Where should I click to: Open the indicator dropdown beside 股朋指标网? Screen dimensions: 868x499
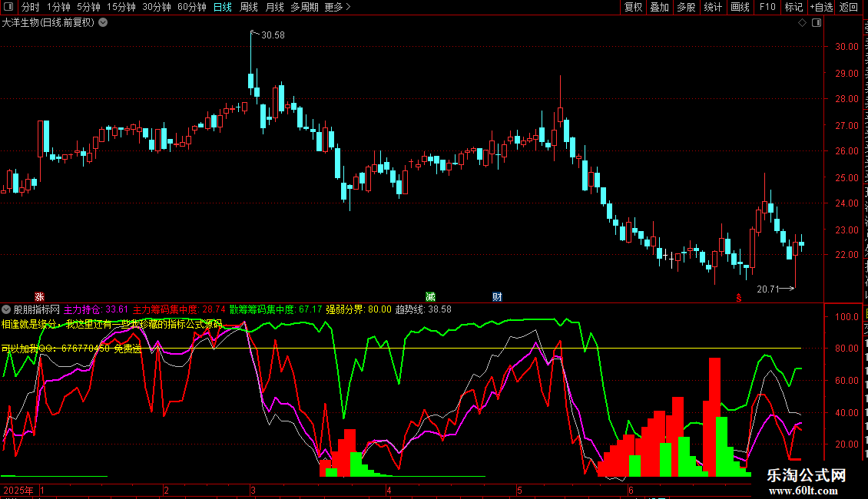point(6,310)
